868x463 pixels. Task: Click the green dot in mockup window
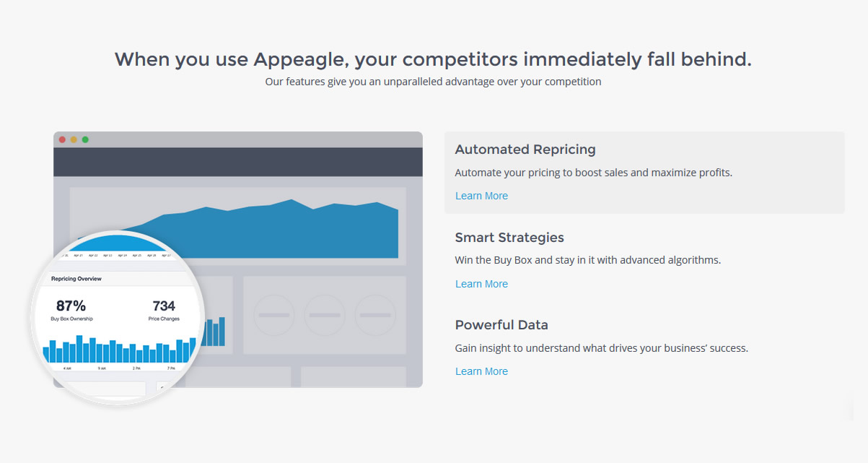tap(85, 139)
